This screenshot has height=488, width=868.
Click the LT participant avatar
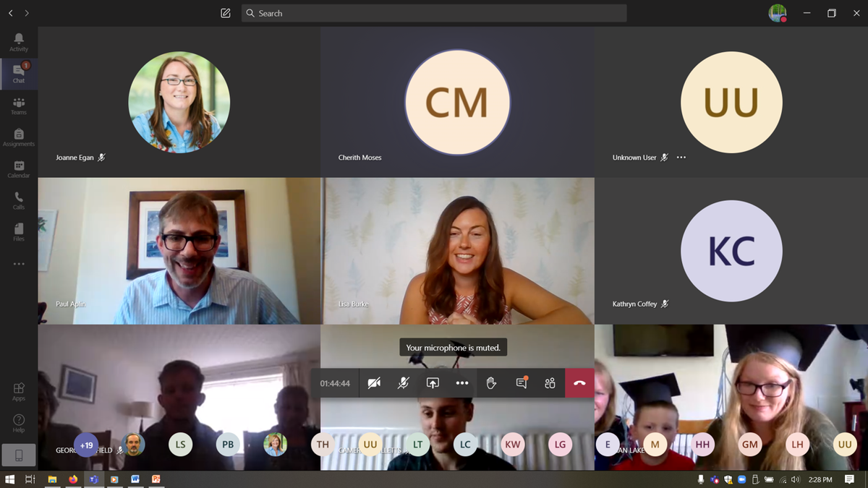point(417,445)
